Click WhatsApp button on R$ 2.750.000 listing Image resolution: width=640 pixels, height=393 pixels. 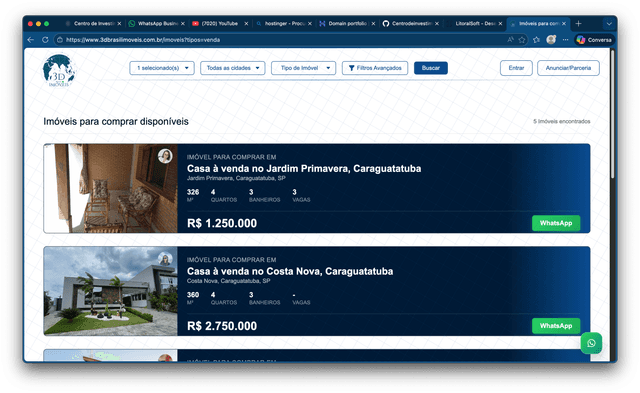(x=556, y=326)
